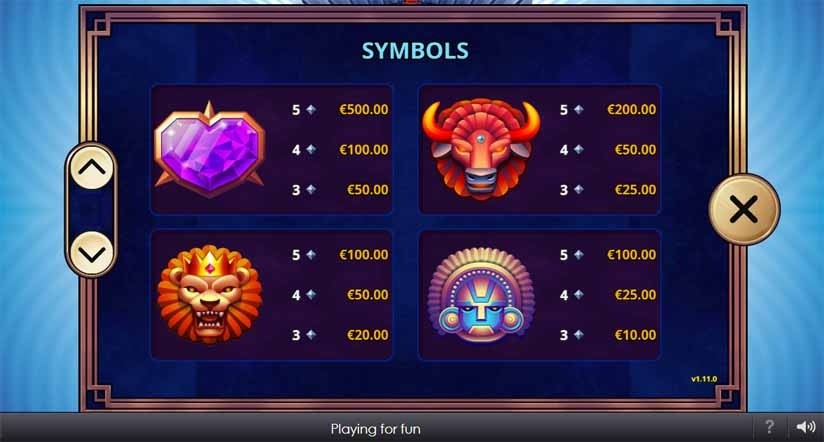Click the €200.00 buffalo payout value
The width and height of the screenshot is (824, 442).
coord(631,109)
